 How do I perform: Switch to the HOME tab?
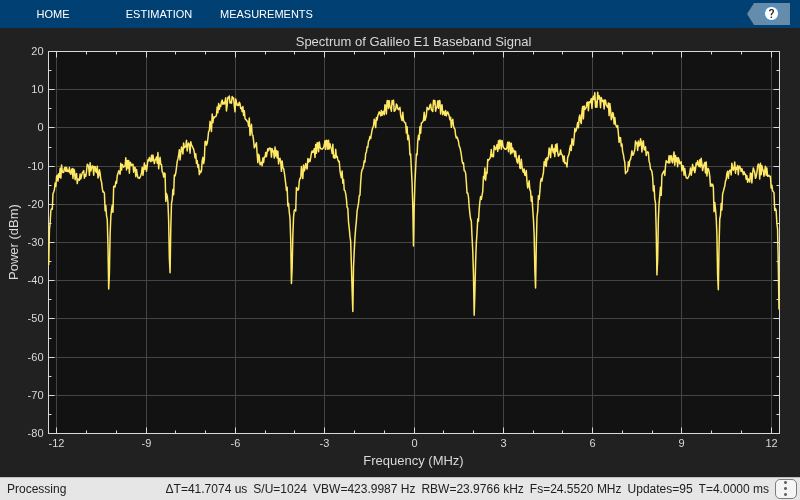coord(53,14)
